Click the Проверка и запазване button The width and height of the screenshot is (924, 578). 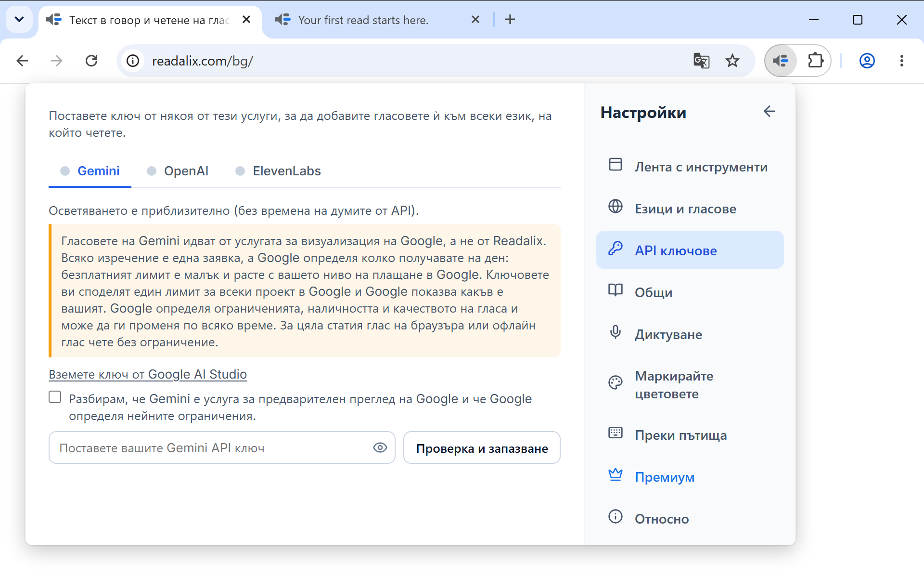(x=482, y=448)
